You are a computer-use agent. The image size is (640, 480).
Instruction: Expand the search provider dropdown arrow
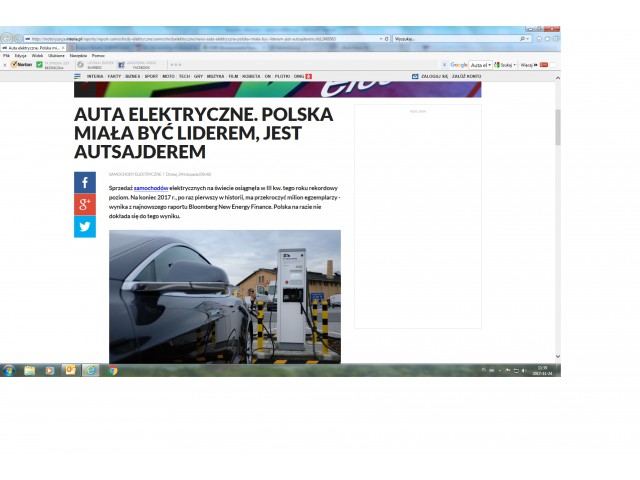(x=530, y=39)
